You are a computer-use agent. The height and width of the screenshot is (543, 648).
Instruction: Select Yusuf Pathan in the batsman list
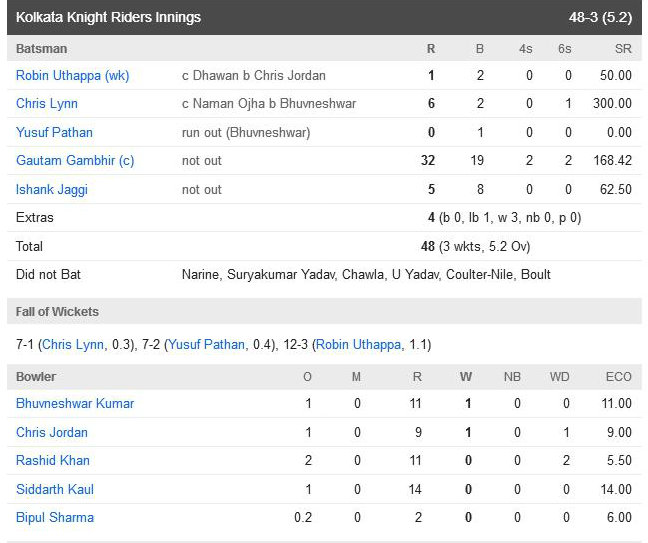pos(54,132)
